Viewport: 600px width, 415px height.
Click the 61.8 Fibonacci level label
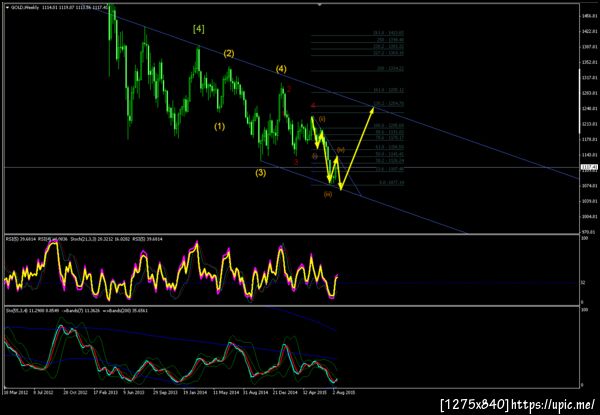point(389,147)
